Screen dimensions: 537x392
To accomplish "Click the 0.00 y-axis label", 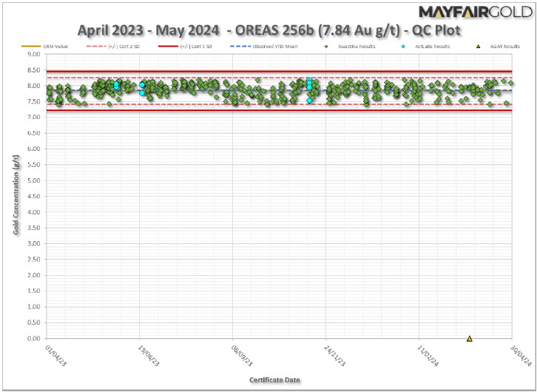I will tap(34, 338).
